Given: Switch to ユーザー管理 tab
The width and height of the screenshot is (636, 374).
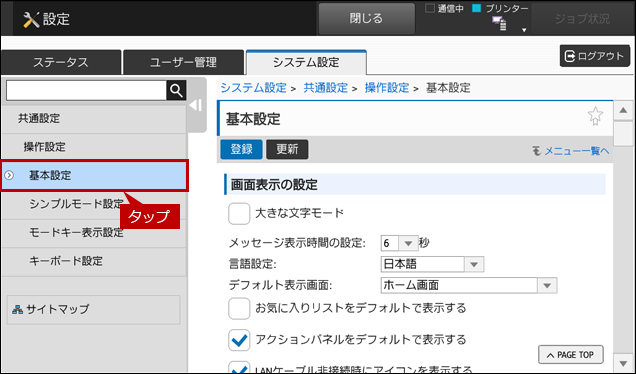Looking at the screenshot, I should click(183, 62).
